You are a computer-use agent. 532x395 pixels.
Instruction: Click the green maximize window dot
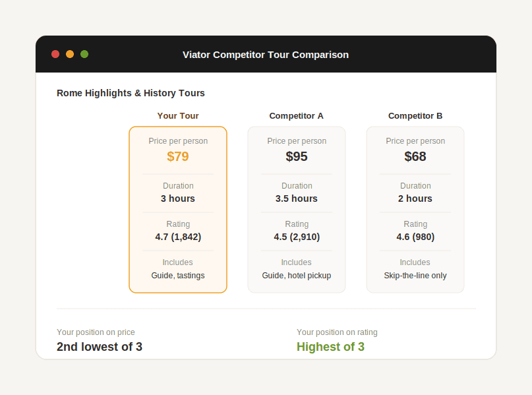pyautogui.click(x=84, y=54)
